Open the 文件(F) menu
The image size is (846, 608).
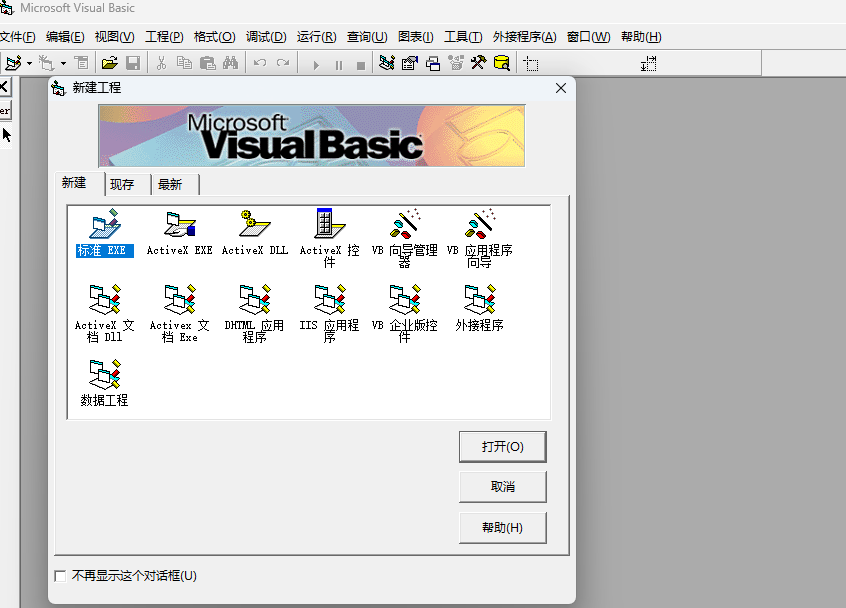[x=18, y=37]
